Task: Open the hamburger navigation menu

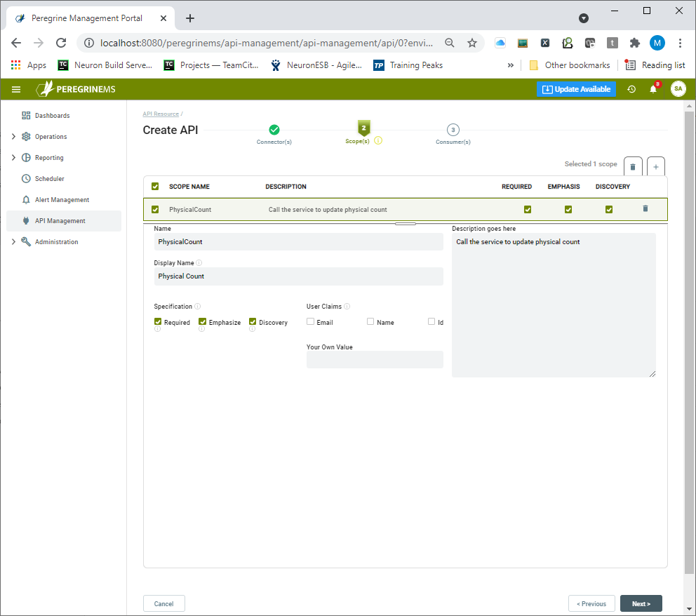Action: [16, 89]
